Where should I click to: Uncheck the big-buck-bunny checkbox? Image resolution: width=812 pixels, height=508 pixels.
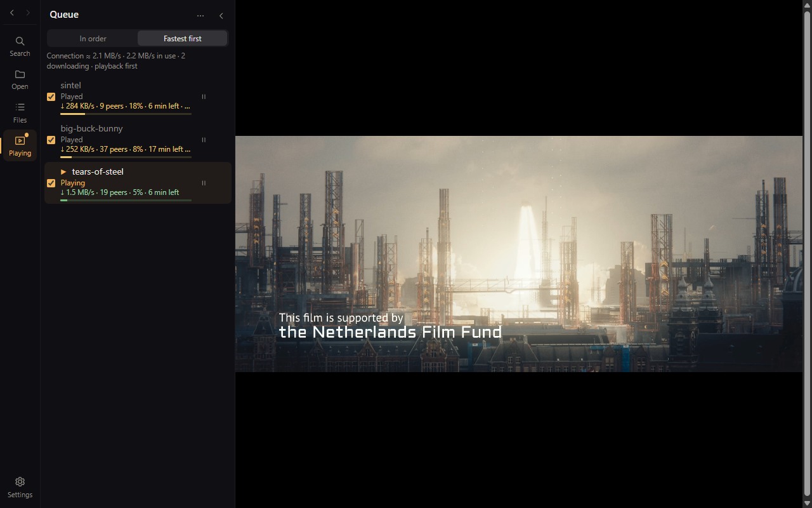point(51,140)
